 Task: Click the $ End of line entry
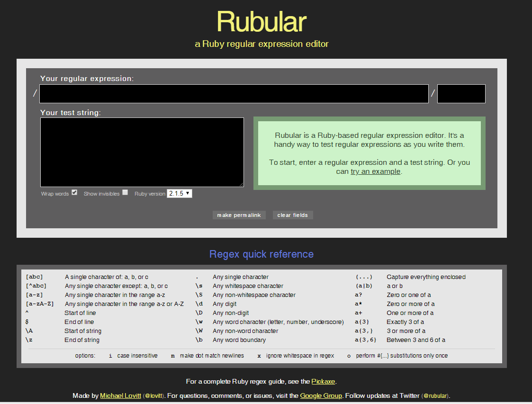60,322
